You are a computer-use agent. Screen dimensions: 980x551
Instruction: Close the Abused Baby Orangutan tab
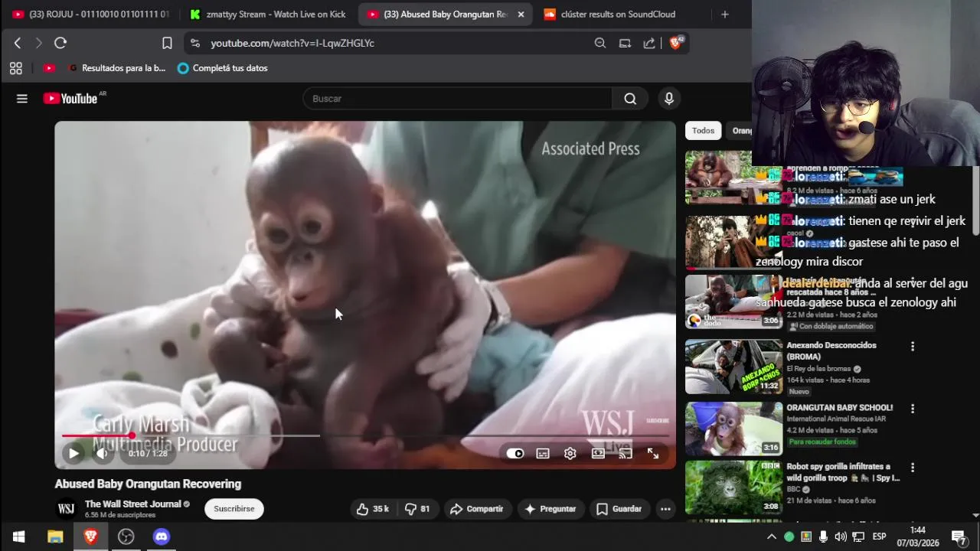coord(521,14)
